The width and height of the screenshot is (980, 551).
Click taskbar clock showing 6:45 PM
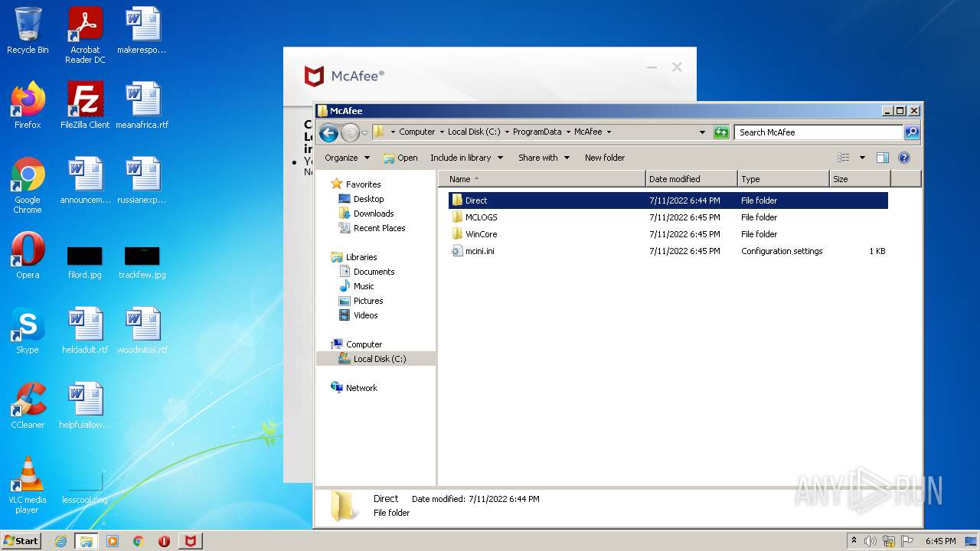coord(940,541)
